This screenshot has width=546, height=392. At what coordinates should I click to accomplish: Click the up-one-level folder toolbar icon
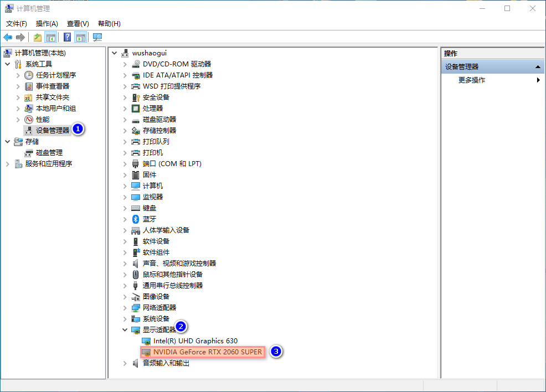point(37,37)
